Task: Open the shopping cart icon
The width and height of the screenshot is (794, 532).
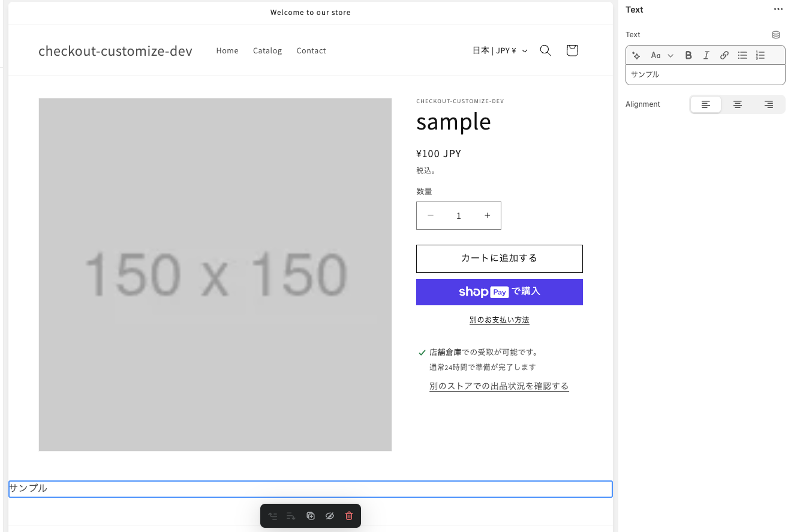Action: click(x=572, y=50)
